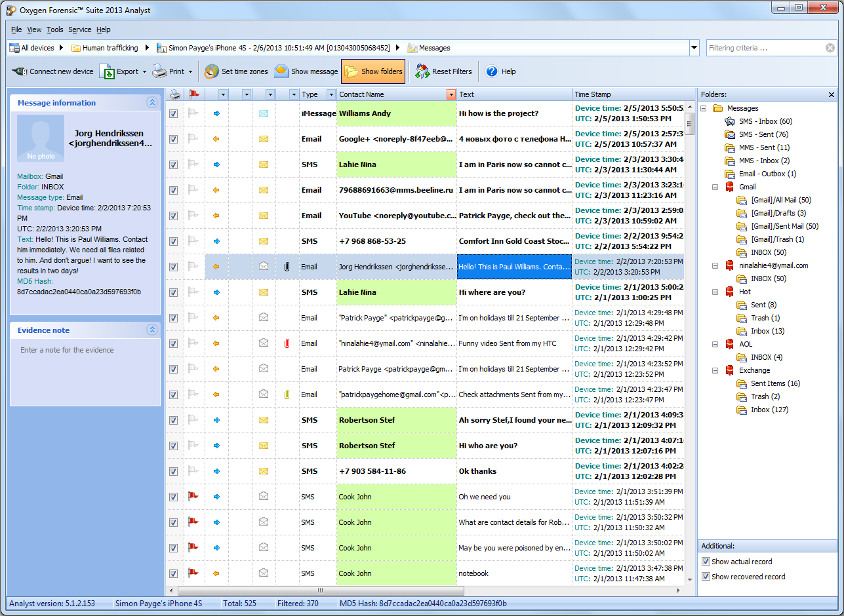Click the message list vertical scrollbar down arrow
The height and width of the screenshot is (616, 844).
(690, 580)
